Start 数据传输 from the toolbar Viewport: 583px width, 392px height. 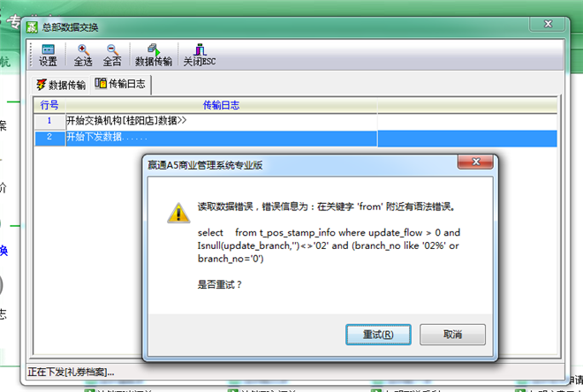[153, 56]
